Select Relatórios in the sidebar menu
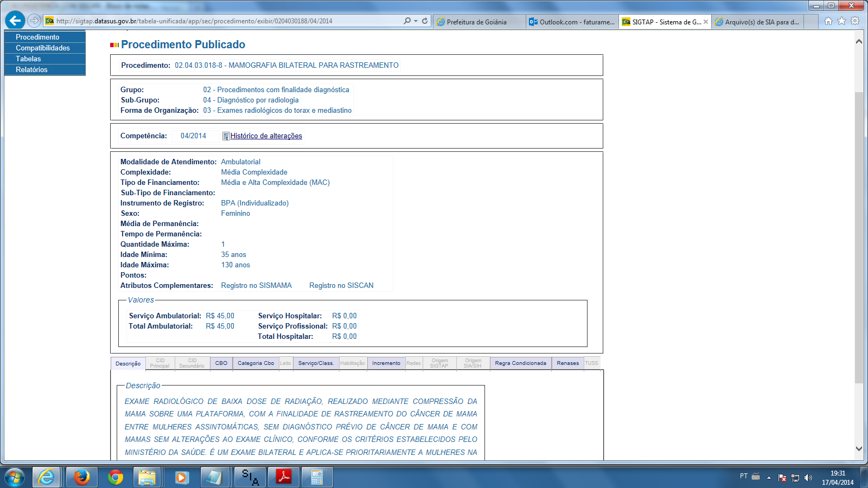 coord(31,69)
